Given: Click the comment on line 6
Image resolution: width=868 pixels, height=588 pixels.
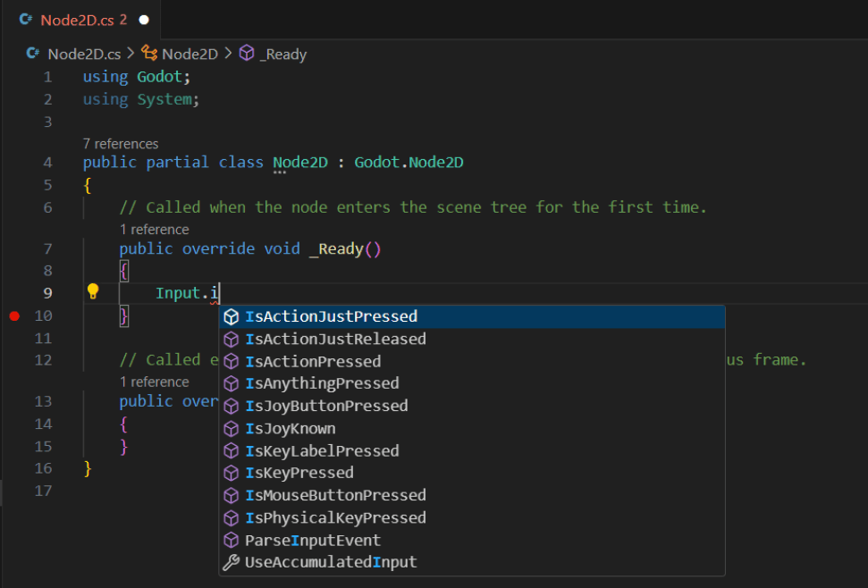Looking at the screenshot, I should click(413, 207).
